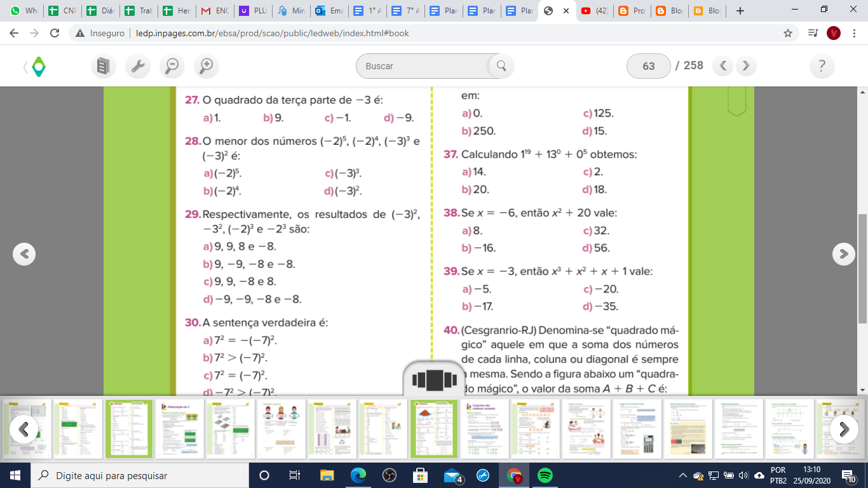Screen dimensions: 868x488
Task: Go to previous page arrow beside 258
Action: point(722,65)
